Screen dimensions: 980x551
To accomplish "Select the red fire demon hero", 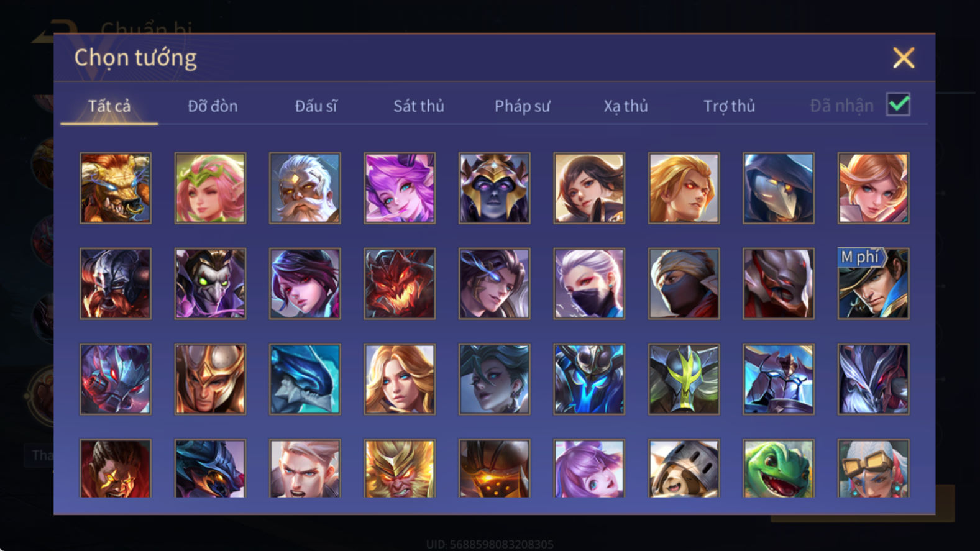I will pos(400,284).
